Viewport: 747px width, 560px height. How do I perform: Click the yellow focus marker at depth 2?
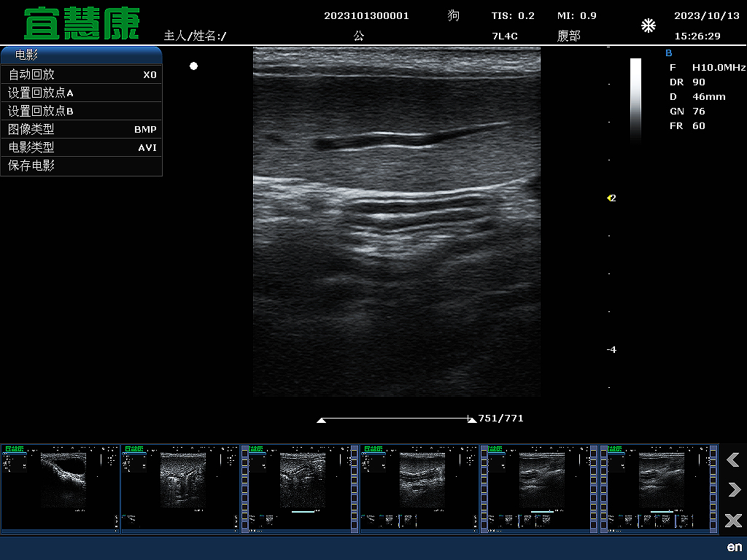610,198
